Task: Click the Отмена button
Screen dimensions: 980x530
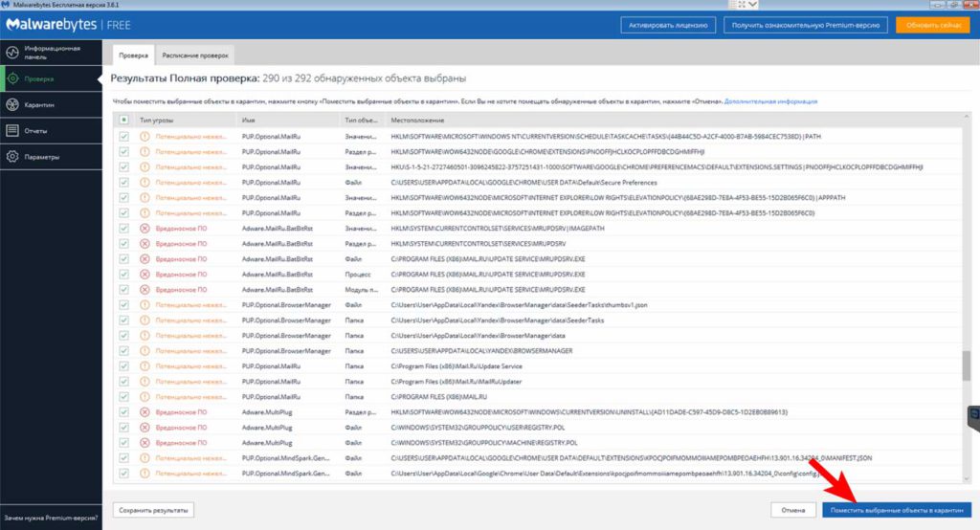Action: (793, 510)
